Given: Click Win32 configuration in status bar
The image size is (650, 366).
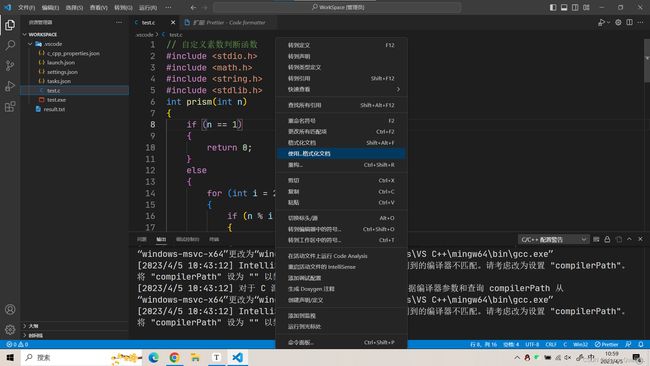Looking at the screenshot, I should pyautogui.click(x=580, y=344).
